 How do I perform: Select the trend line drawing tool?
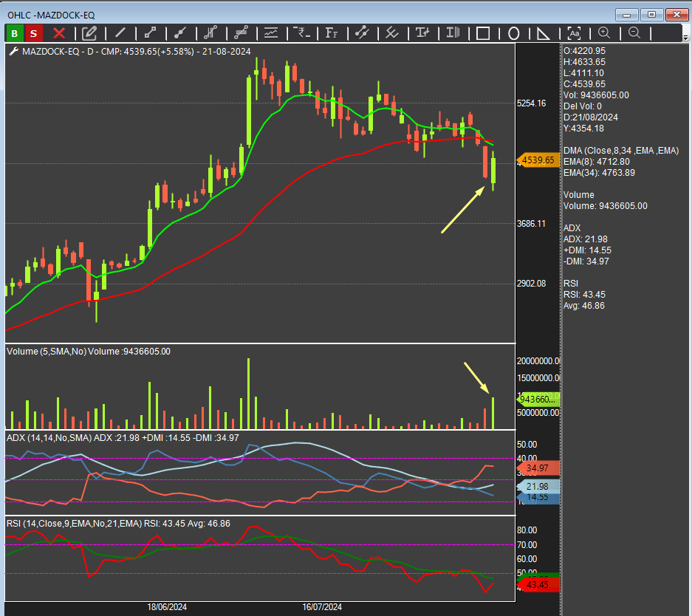point(120,33)
